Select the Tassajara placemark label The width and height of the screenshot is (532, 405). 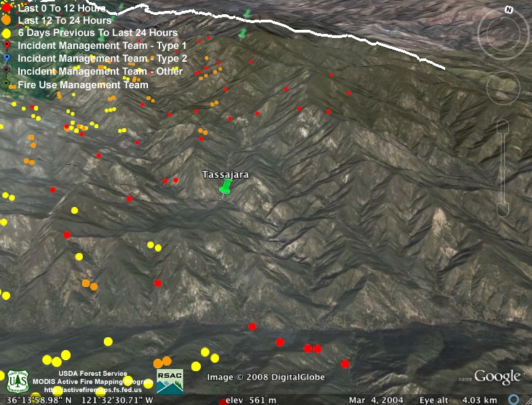coord(225,174)
